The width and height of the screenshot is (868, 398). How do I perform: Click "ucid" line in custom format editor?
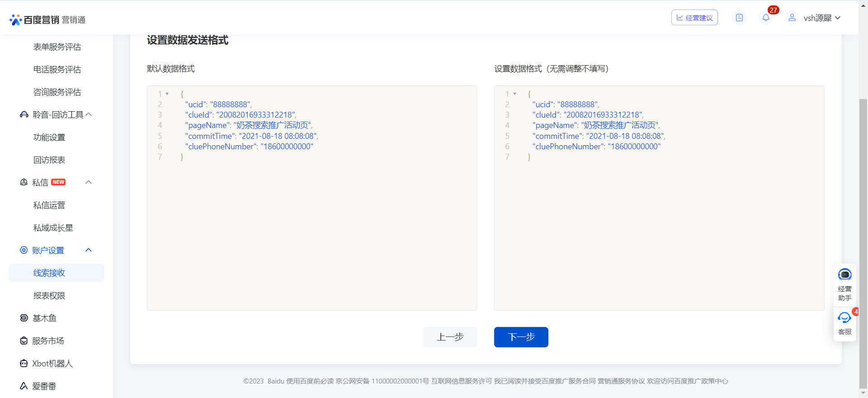[x=566, y=104]
